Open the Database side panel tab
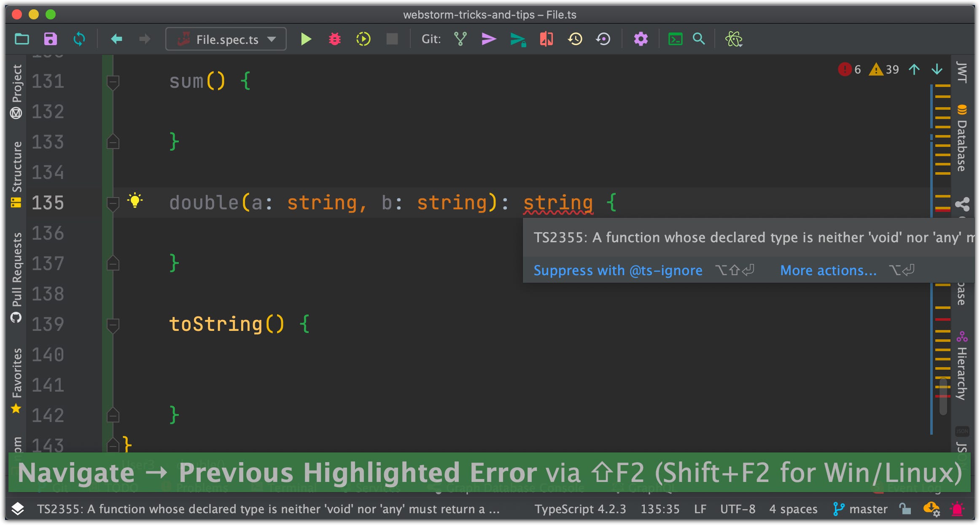The image size is (980, 525). 962,139
